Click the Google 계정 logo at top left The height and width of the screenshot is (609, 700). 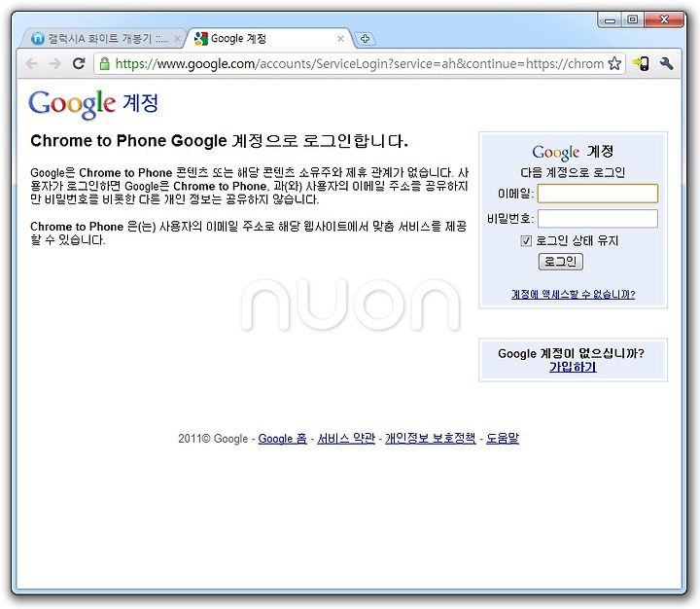point(93,104)
